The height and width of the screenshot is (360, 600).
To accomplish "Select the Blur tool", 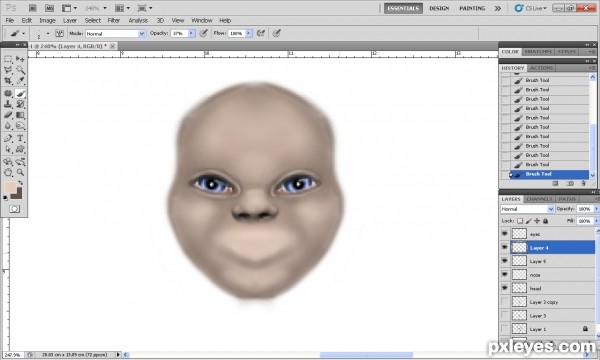I will [8, 125].
